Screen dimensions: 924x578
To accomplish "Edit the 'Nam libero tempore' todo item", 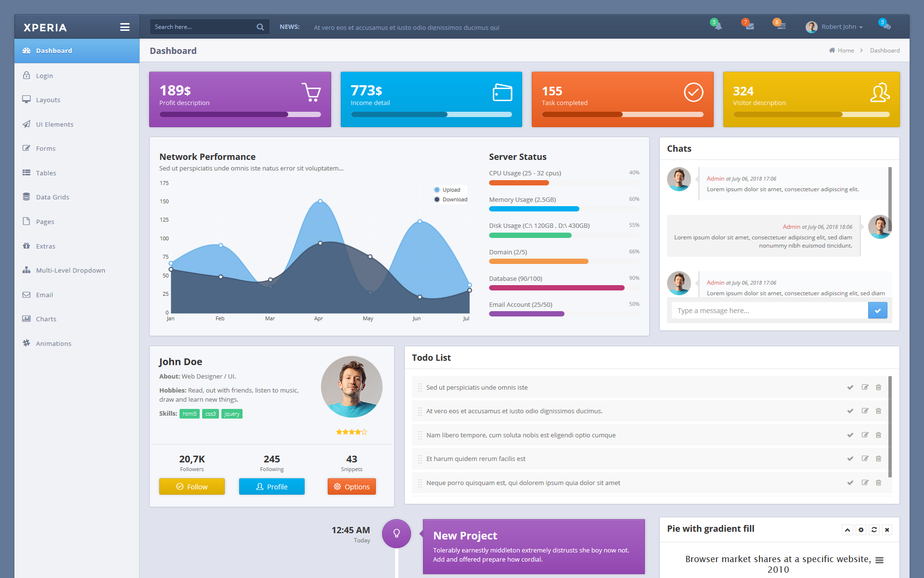I will 865,435.
